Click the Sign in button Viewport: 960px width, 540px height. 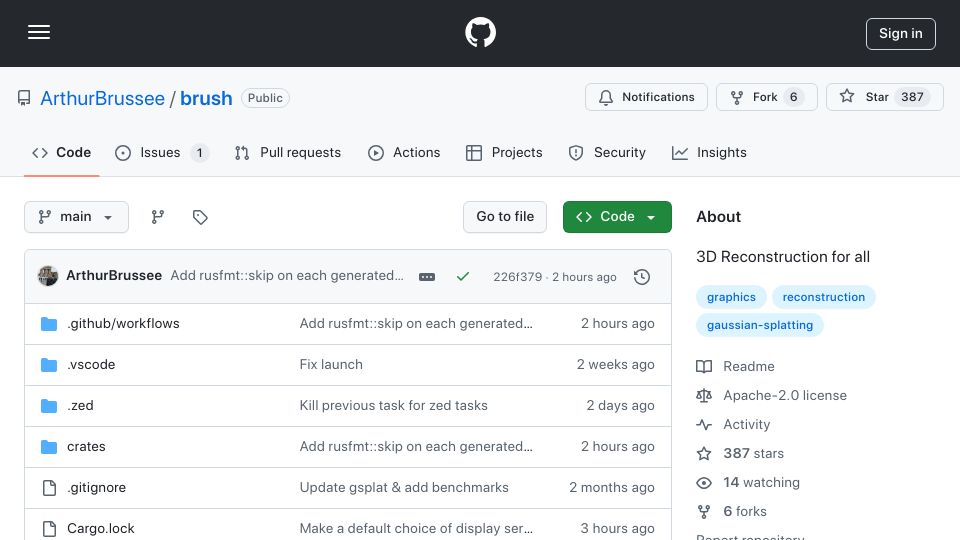(x=900, y=34)
